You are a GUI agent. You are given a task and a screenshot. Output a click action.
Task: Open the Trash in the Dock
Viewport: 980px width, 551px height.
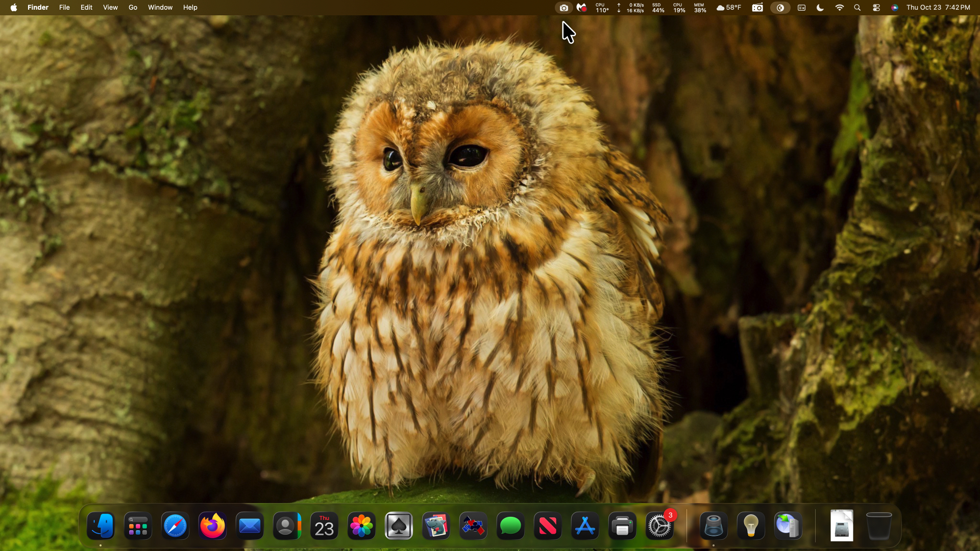[x=879, y=526]
